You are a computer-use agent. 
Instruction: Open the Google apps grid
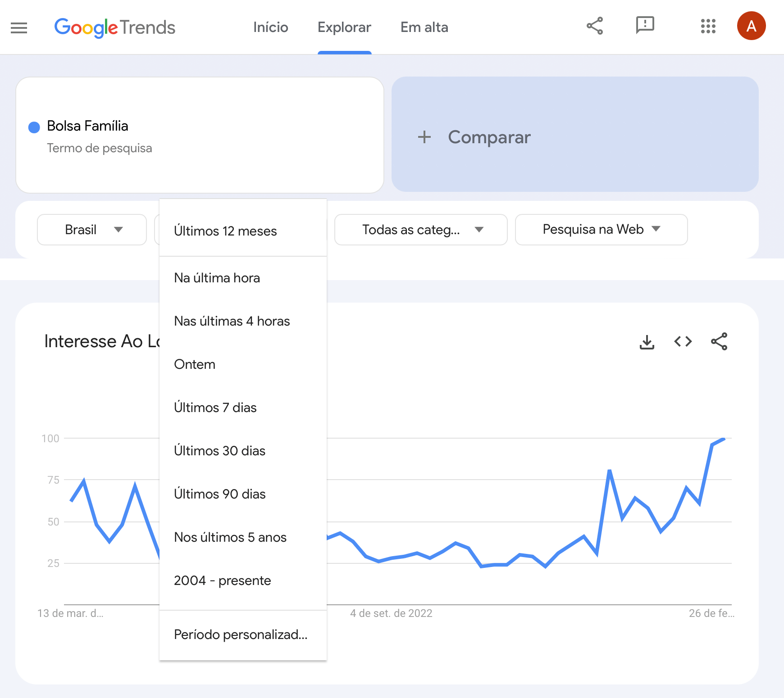click(708, 26)
